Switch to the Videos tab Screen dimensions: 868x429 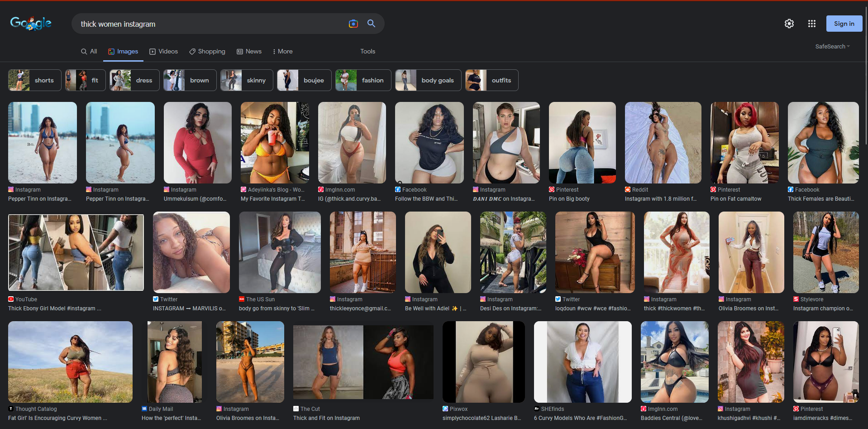coord(164,51)
